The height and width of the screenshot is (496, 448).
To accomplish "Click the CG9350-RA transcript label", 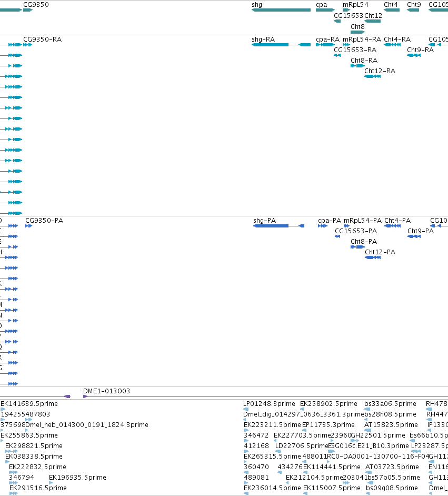I will (x=42, y=39).
